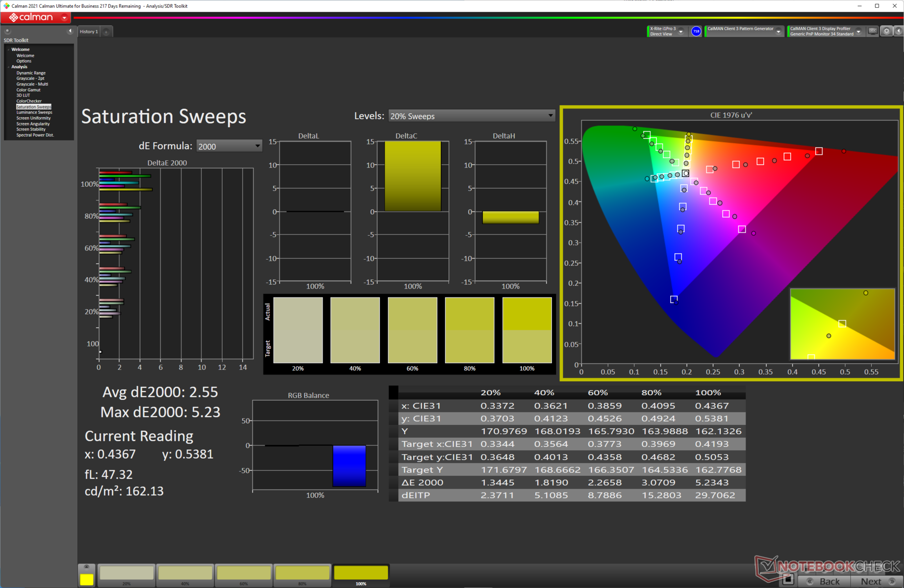
Task: Select Color Gamut in the workflow list
Action: (28, 90)
